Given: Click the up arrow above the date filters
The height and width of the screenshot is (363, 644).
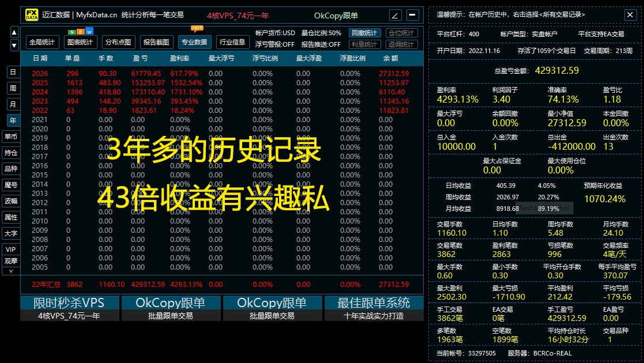Looking at the screenshot, I should coord(14,32).
